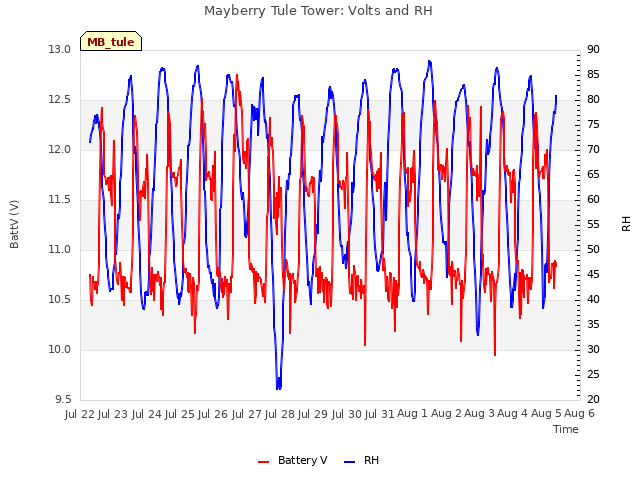Click the 55 RH tick label
Screen dimensions: 640x480
click(593, 224)
